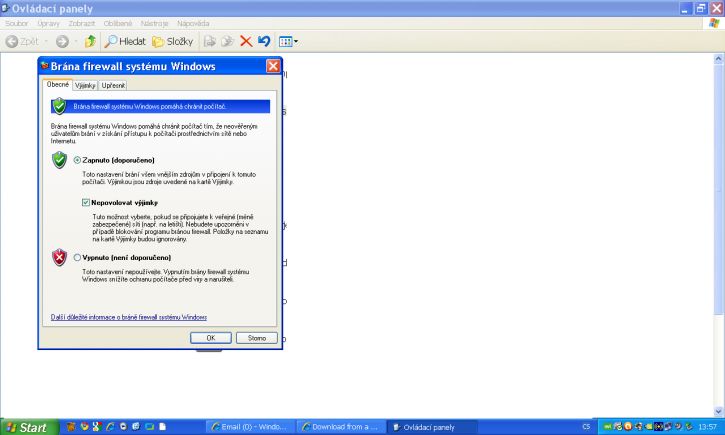Click OK in the firewall dialog
The height and width of the screenshot is (435, 725).
(210, 338)
